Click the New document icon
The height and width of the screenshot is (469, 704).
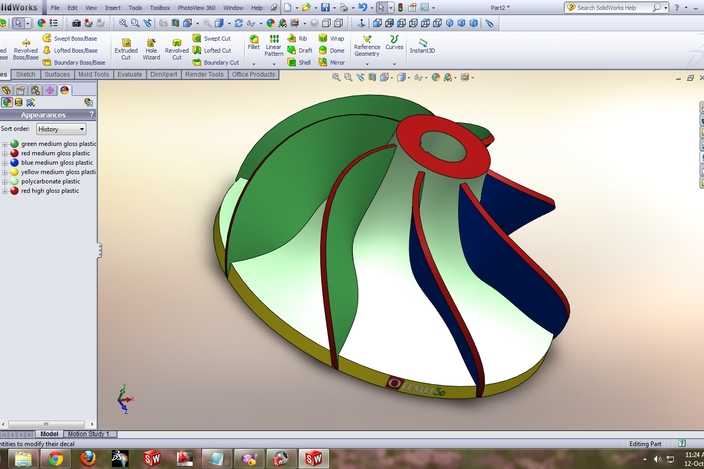point(288,8)
